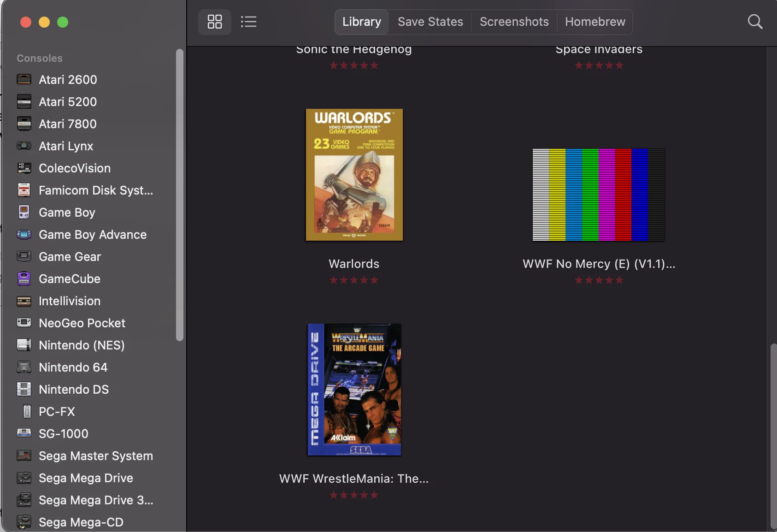Click the PC-FX tower icon
Screen dimensions: 777x532
point(27,411)
